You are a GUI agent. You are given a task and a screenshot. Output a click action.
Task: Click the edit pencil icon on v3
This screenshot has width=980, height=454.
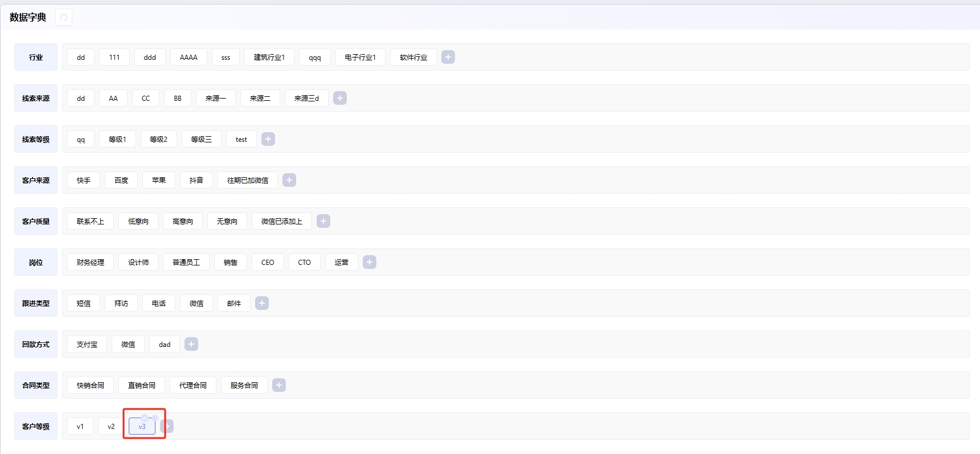pyautogui.click(x=145, y=418)
